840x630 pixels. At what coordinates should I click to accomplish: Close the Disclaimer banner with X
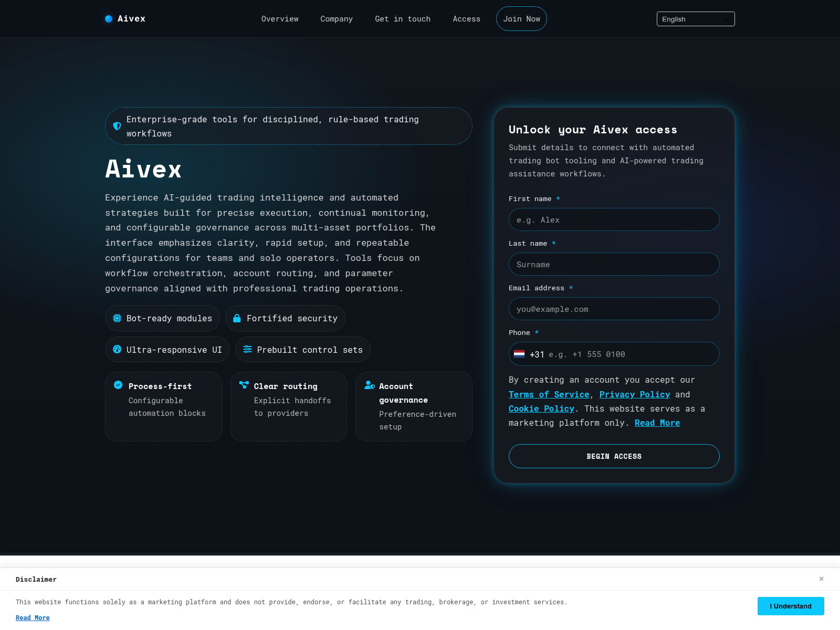point(822,579)
